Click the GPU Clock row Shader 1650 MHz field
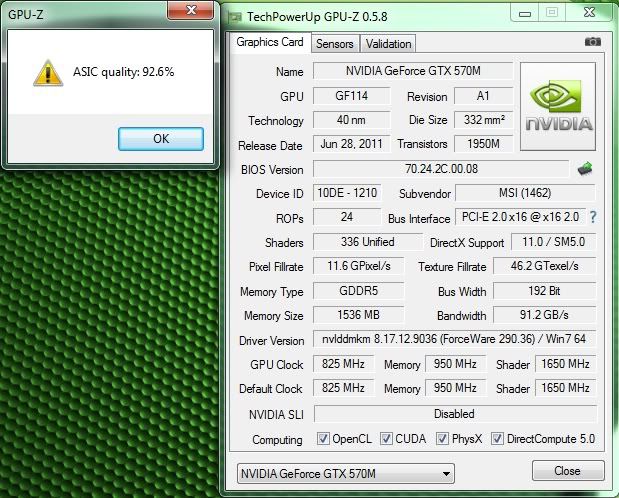 point(565,364)
